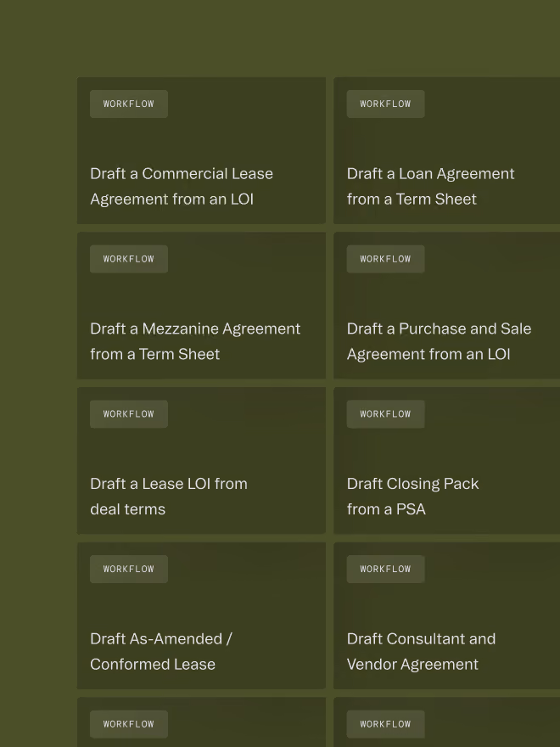560x747 pixels.
Task: Click WORKFLOW tag on Loan Agreement card
Action: 386,104
